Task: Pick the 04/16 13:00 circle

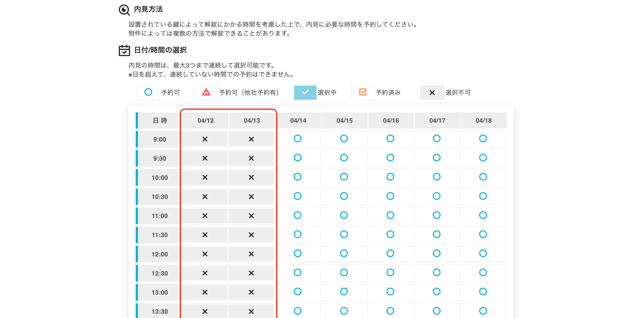Action: (390, 292)
